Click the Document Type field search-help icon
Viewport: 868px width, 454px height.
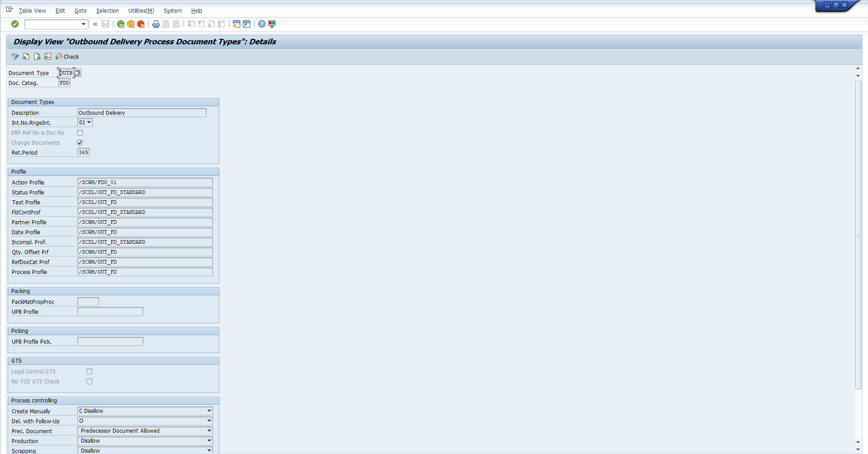tap(78, 72)
